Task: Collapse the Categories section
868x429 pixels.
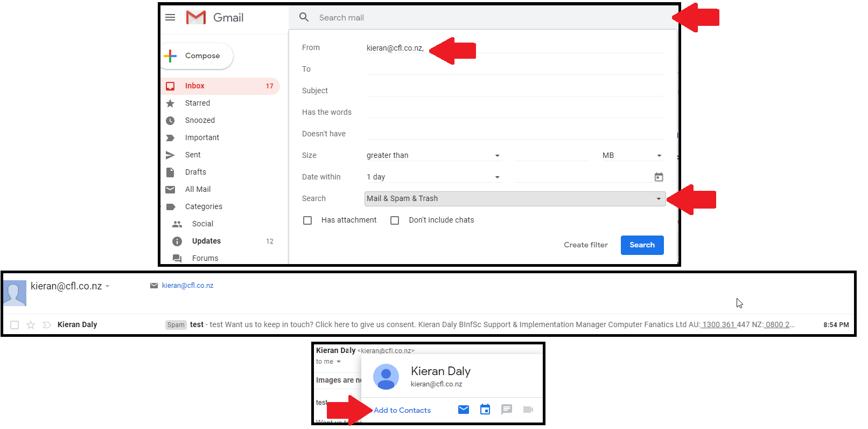Action: 204,206
